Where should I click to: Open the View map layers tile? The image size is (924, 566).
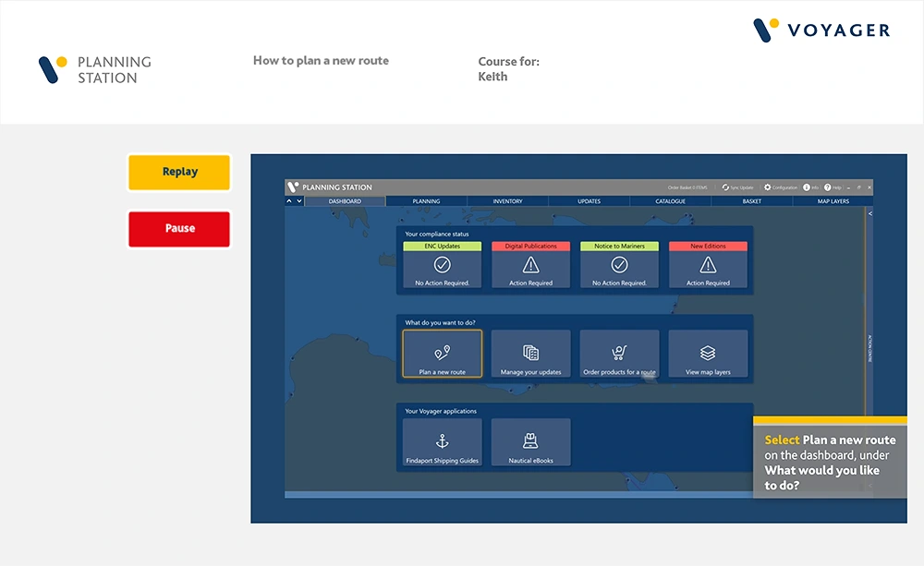click(708, 355)
